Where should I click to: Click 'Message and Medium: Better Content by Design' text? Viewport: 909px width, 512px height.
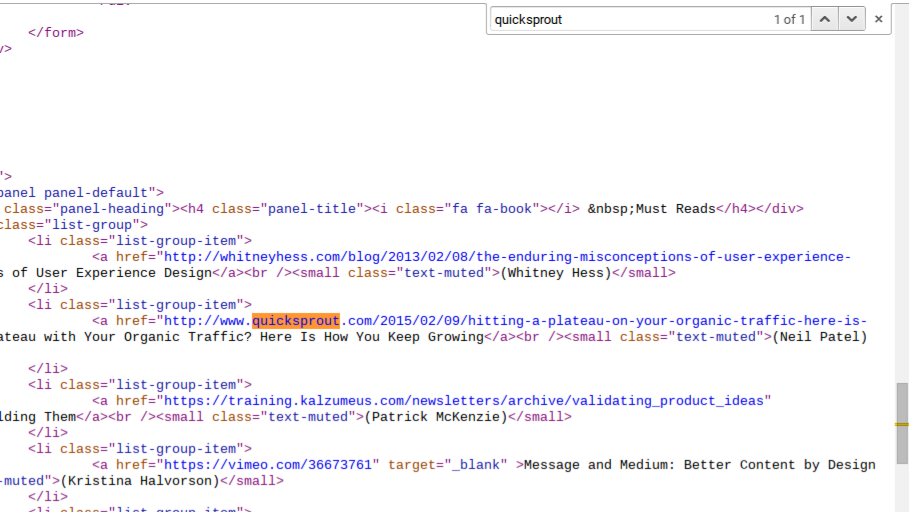(699, 465)
